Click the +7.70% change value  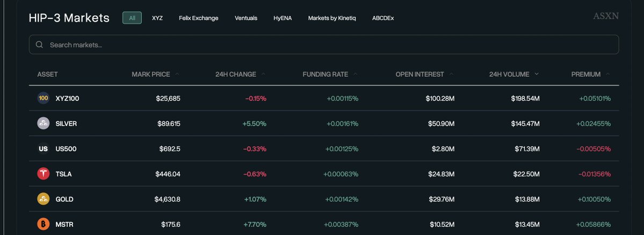pyautogui.click(x=255, y=224)
